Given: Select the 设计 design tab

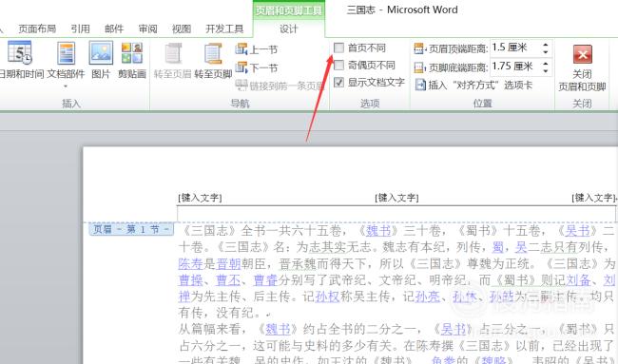Looking at the screenshot, I should [288, 29].
